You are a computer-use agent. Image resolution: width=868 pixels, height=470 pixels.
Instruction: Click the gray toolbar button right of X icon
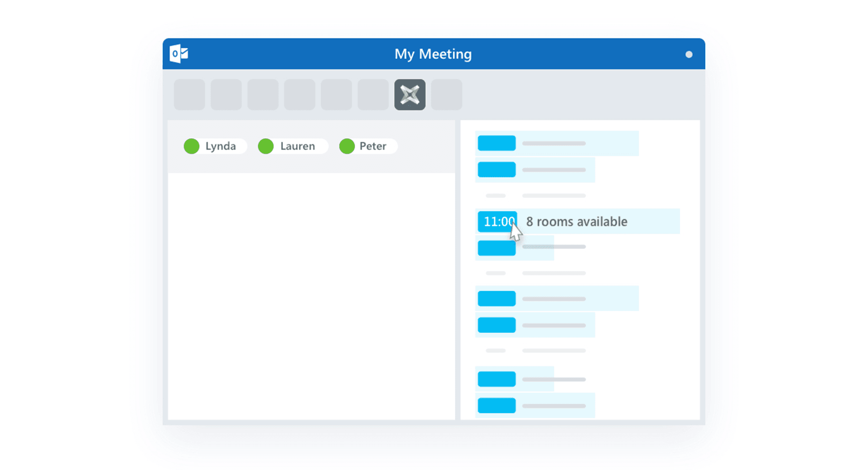click(x=447, y=94)
